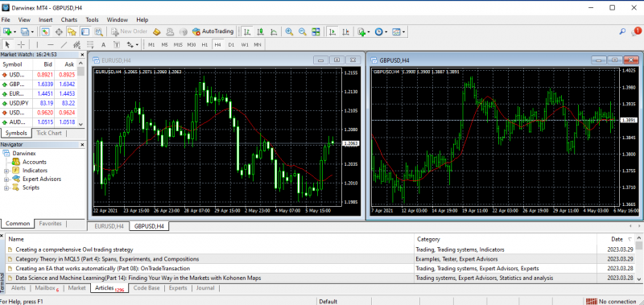Switch timeframe to W1

tap(245, 44)
